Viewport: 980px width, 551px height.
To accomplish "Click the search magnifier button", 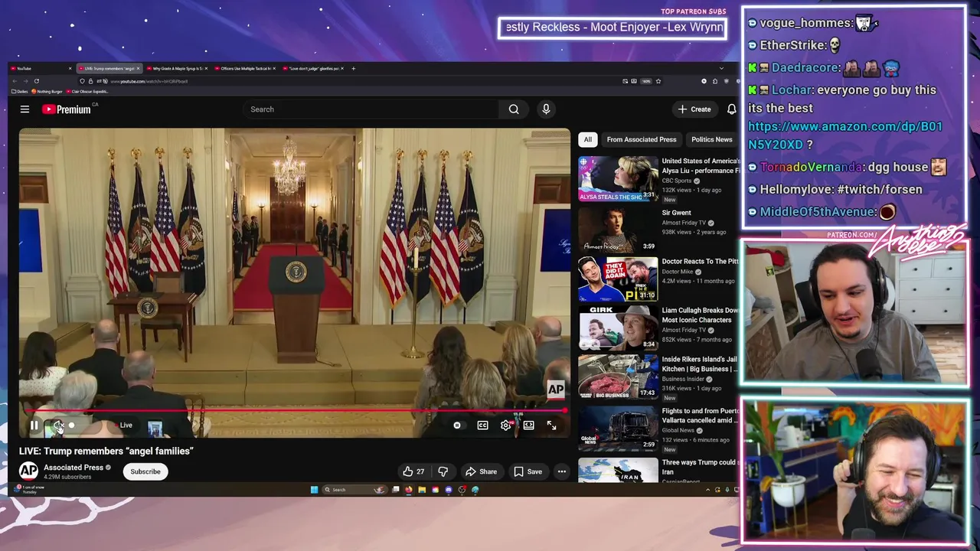I will coord(514,109).
